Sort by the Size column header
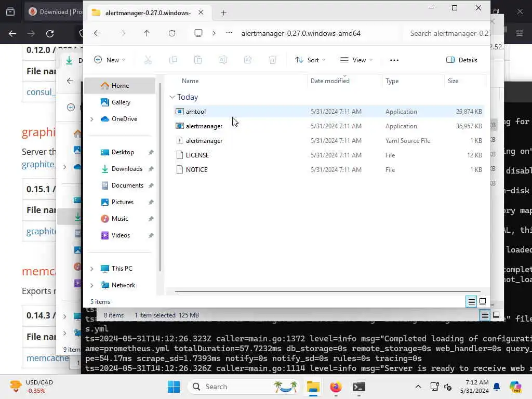The height and width of the screenshot is (399, 532). [x=453, y=81]
